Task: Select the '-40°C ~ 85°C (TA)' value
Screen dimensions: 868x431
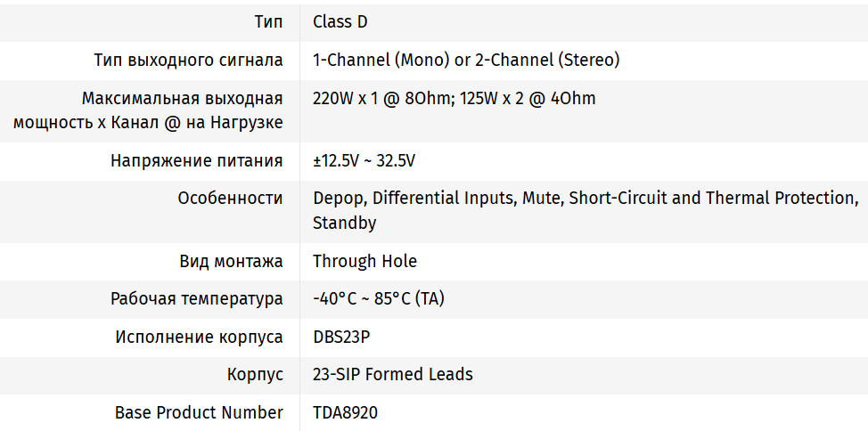Action: pyautogui.click(x=379, y=299)
